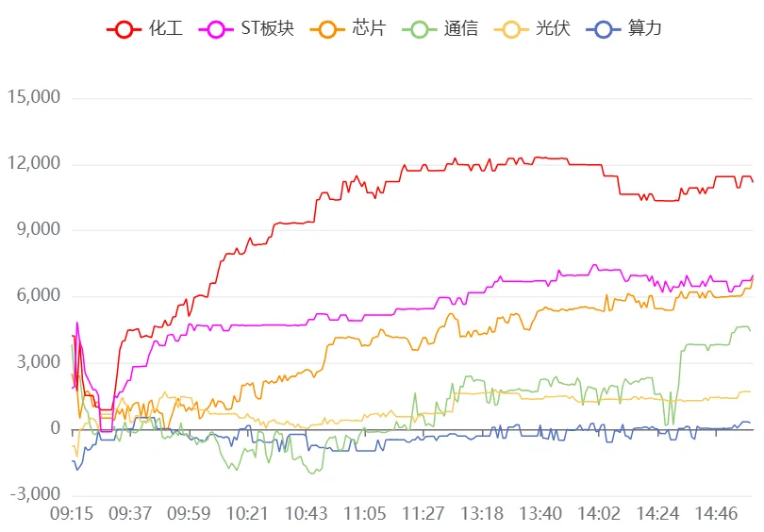Click the red 化工 legend marker

coord(125,29)
